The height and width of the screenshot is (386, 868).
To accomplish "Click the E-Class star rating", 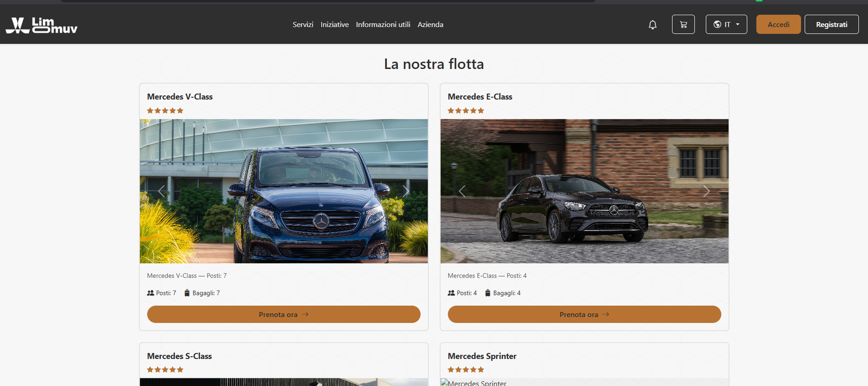I will [x=466, y=111].
